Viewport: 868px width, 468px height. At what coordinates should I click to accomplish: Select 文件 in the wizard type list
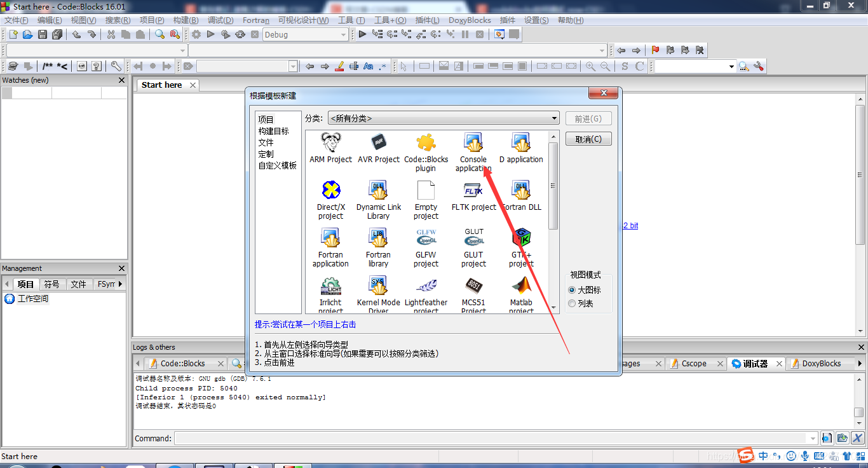(266, 142)
